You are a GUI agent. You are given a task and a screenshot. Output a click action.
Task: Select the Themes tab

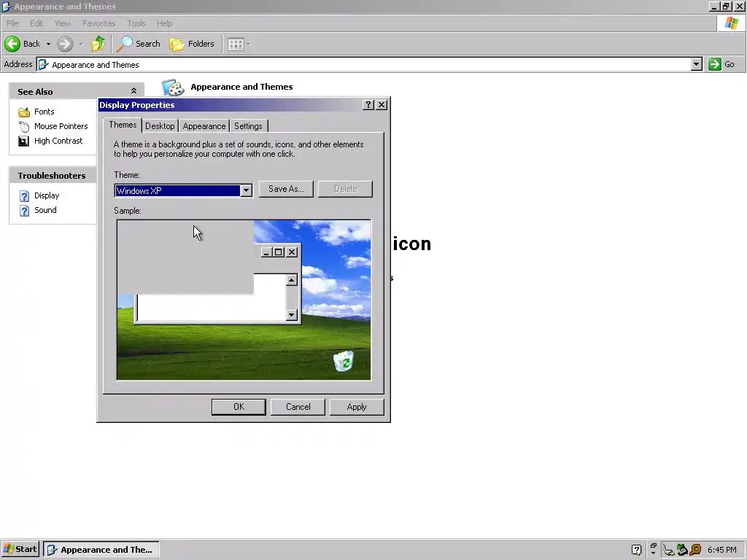pyautogui.click(x=123, y=125)
